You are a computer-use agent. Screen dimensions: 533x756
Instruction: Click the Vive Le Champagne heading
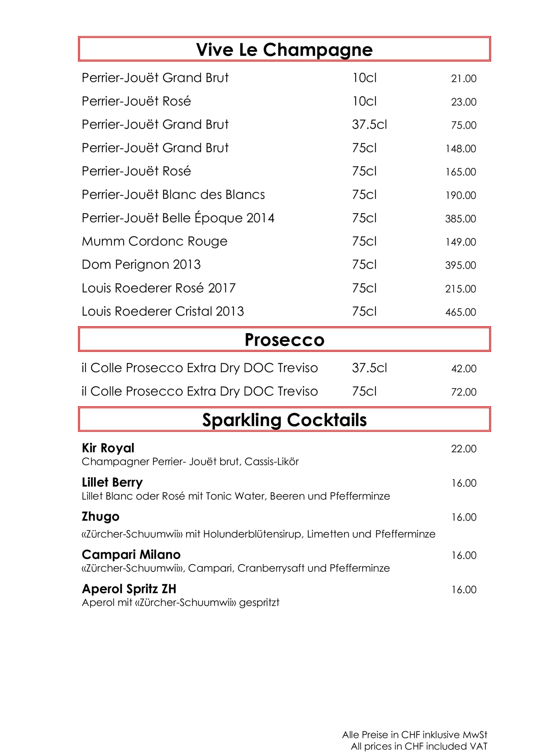[284, 50]
